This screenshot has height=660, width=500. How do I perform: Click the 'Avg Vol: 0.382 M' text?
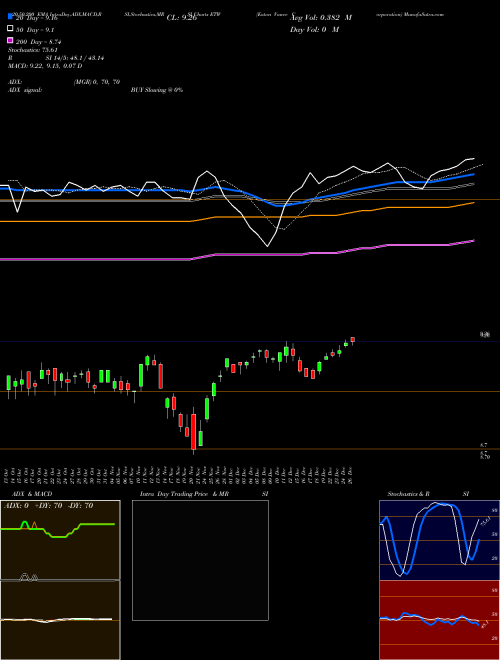321,18
